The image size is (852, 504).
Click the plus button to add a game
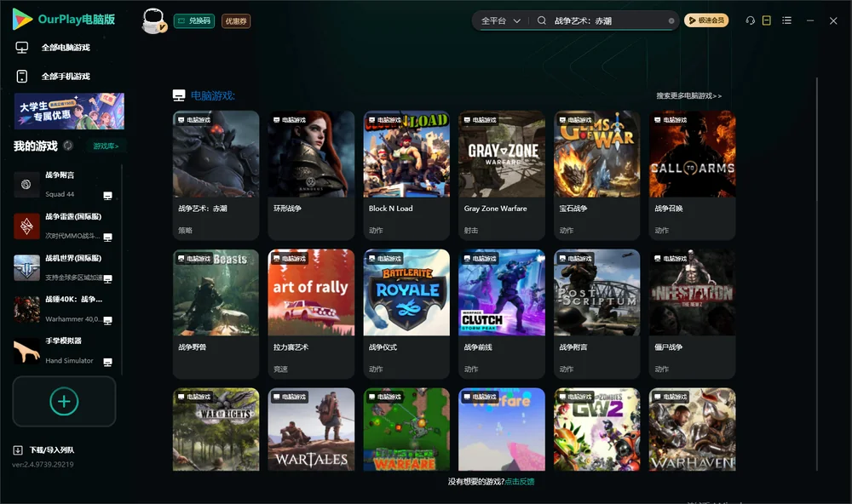[64, 401]
